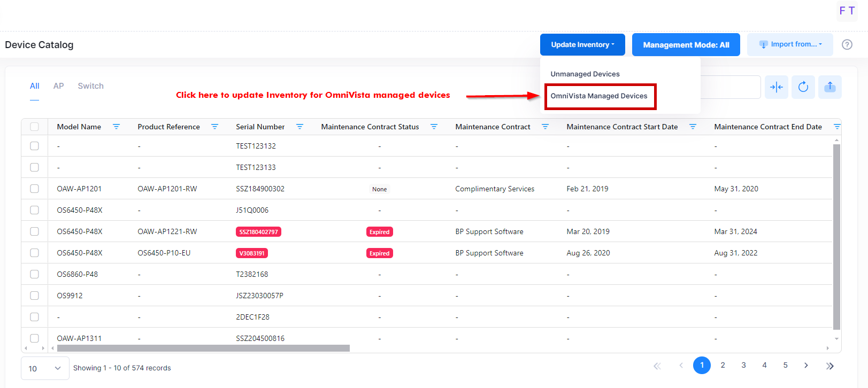This screenshot has width=868, height=388.
Task: Filter the Product Reference column
Action: coord(214,127)
